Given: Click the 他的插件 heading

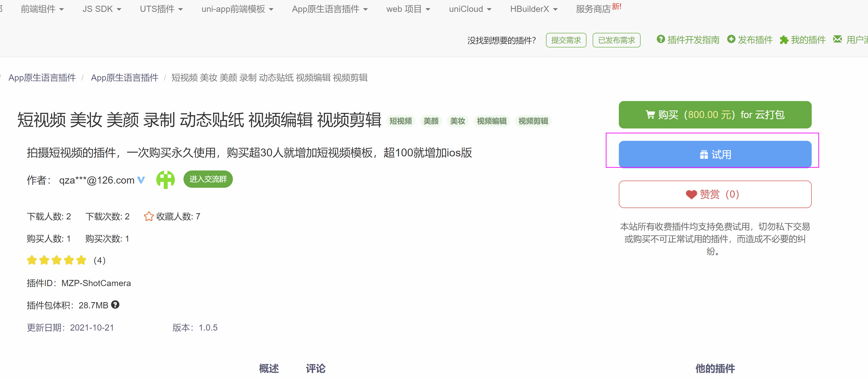Looking at the screenshot, I should click(x=715, y=368).
